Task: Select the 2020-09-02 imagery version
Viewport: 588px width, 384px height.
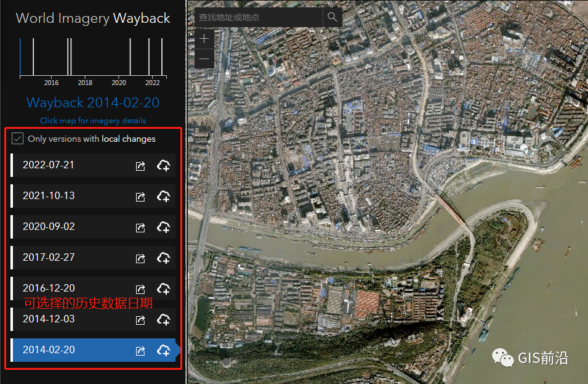Action: (x=93, y=227)
